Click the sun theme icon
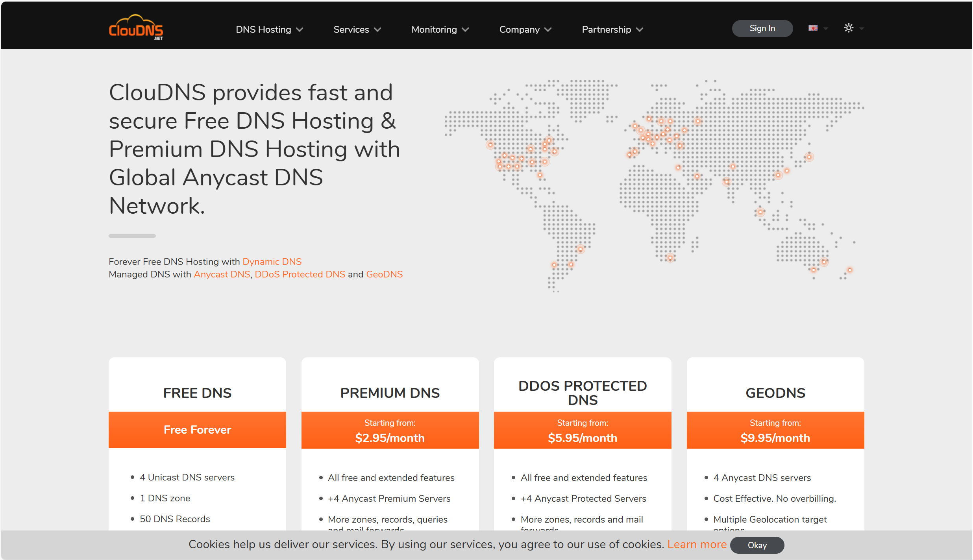This screenshot has height=560, width=973. click(x=849, y=28)
